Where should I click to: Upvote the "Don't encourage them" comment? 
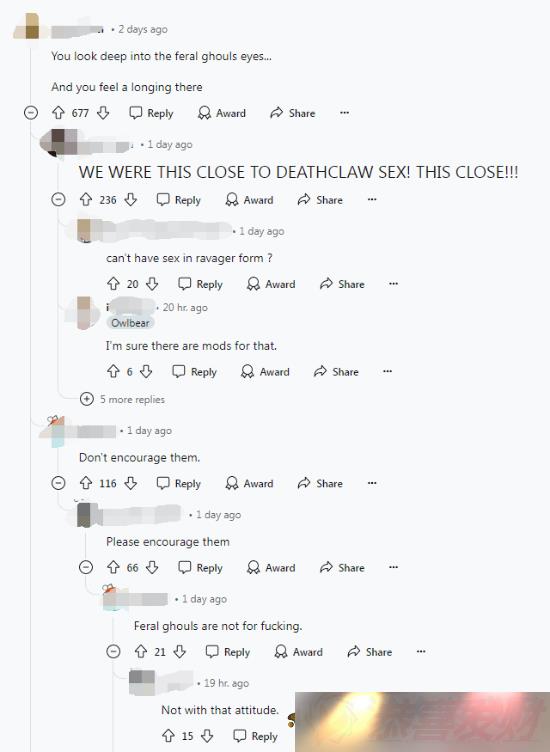click(x=86, y=483)
